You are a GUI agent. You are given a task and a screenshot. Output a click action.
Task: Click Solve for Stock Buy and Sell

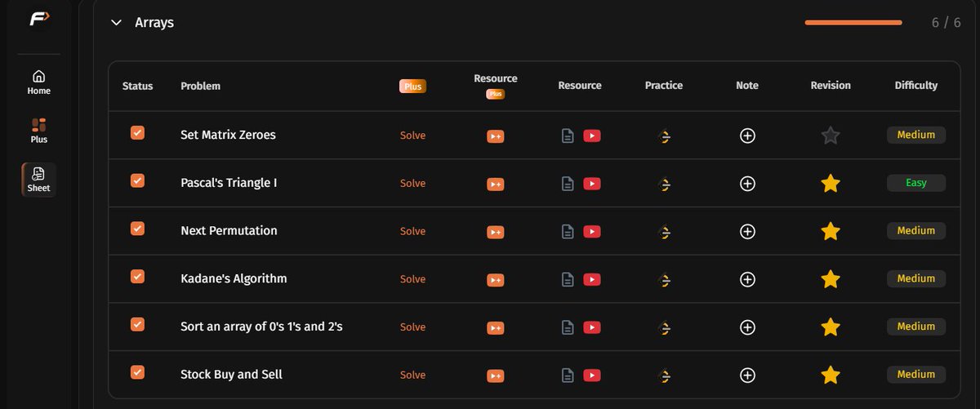click(412, 375)
